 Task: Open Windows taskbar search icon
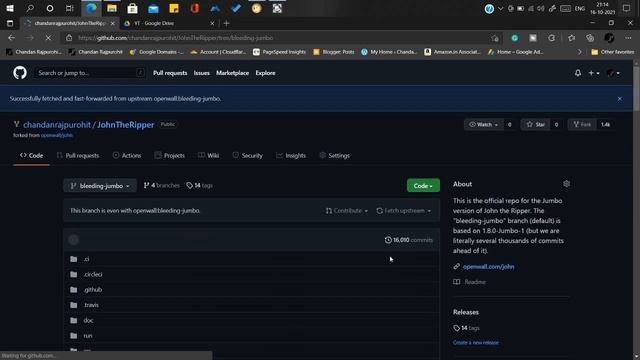[30, 8]
